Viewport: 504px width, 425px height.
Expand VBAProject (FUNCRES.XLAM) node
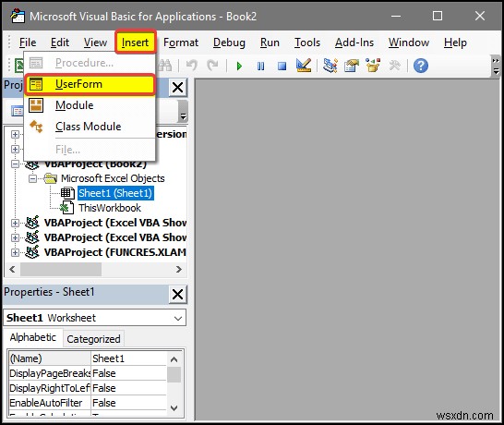coord(15,252)
